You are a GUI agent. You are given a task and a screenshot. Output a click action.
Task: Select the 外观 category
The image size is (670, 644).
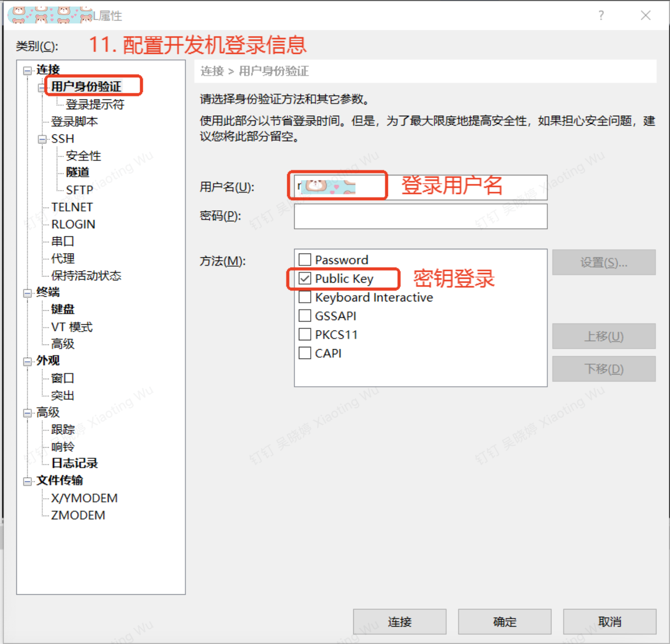48,361
